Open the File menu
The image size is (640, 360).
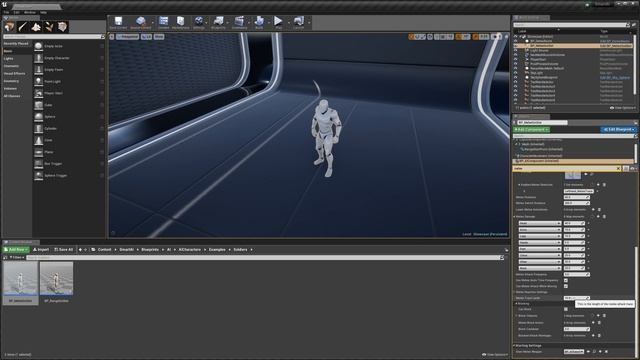pyautogui.click(x=6, y=12)
